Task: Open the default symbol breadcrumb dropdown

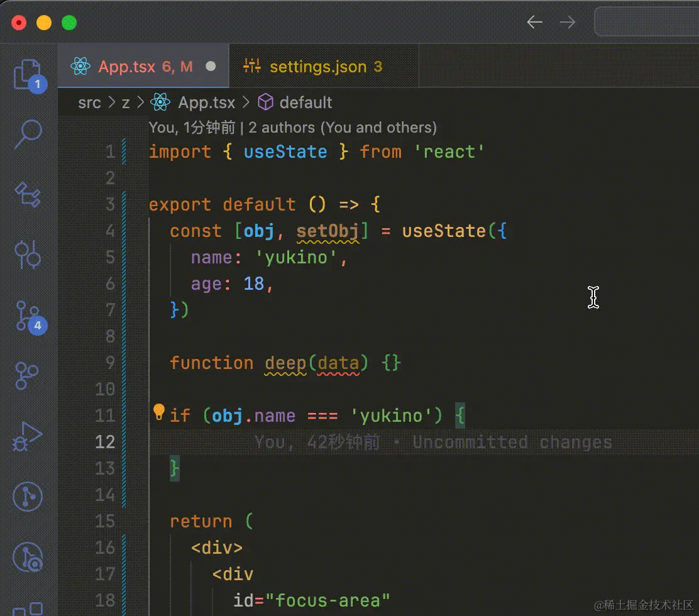Action: click(305, 102)
